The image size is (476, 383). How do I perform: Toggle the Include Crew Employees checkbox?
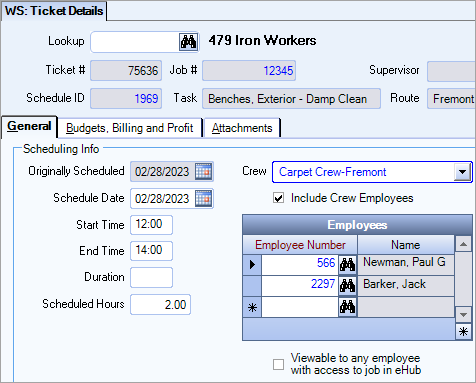pos(278,198)
